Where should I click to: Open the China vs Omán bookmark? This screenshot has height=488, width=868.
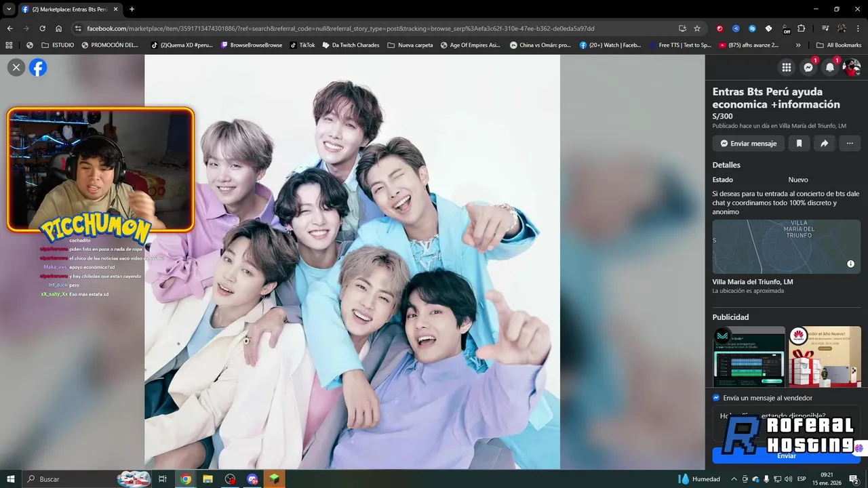point(540,45)
